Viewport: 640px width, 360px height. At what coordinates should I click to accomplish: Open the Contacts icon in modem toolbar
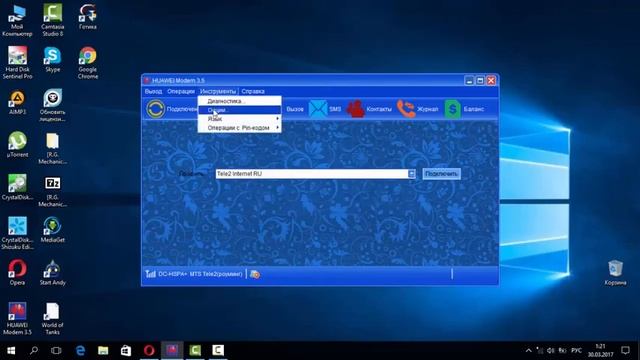[x=356, y=109]
